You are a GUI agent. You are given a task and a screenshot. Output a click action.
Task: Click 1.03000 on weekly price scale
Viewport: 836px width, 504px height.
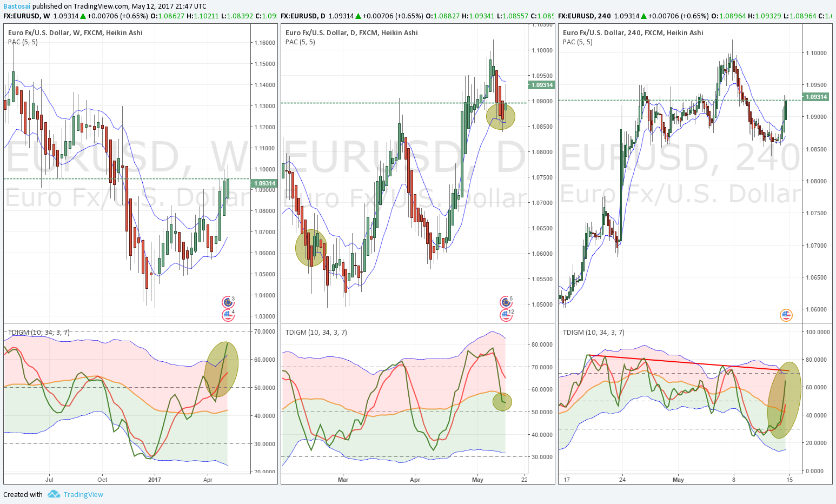(x=264, y=316)
